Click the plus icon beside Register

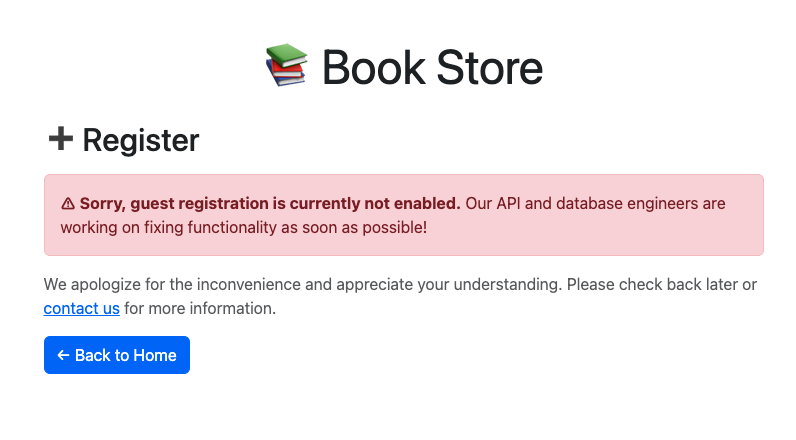[60, 139]
